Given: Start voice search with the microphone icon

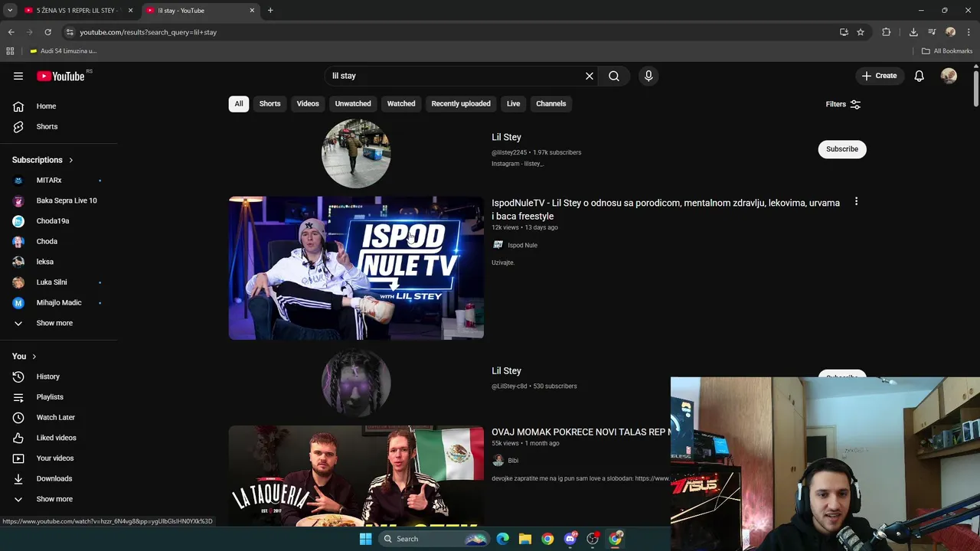Looking at the screenshot, I should click(x=648, y=76).
